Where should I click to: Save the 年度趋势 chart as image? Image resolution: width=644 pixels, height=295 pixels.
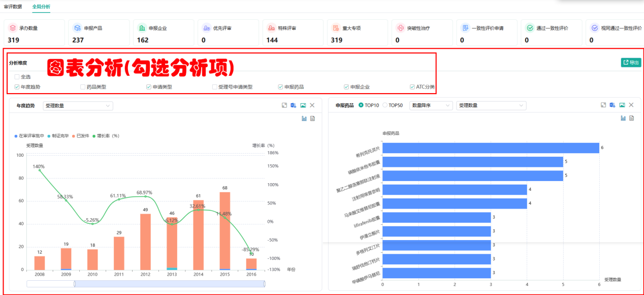coord(303,105)
